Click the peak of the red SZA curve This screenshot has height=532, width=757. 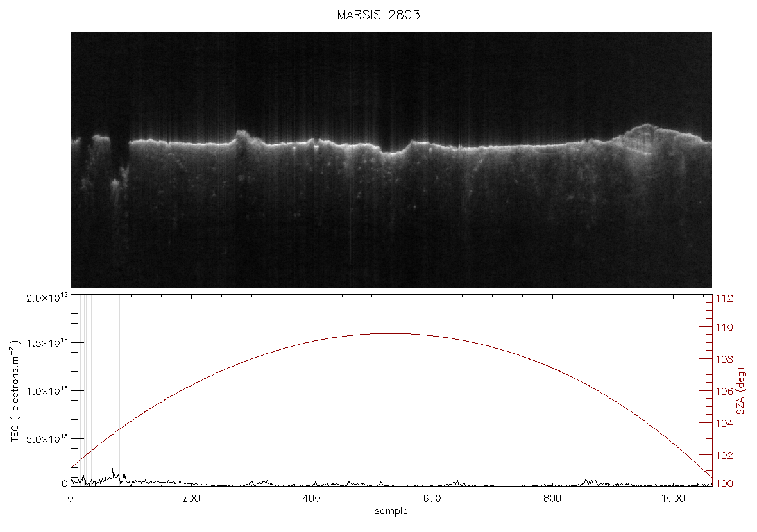point(392,333)
